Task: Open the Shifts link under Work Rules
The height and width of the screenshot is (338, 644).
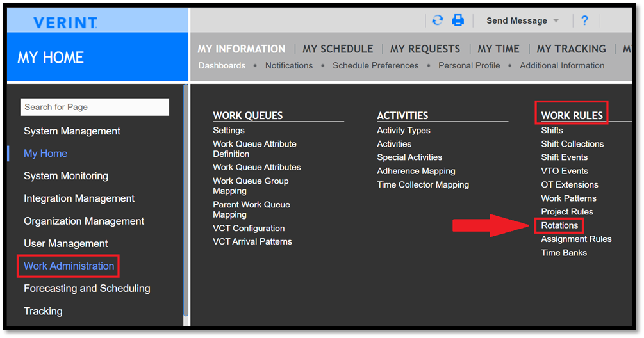Action: click(x=552, y=131)
